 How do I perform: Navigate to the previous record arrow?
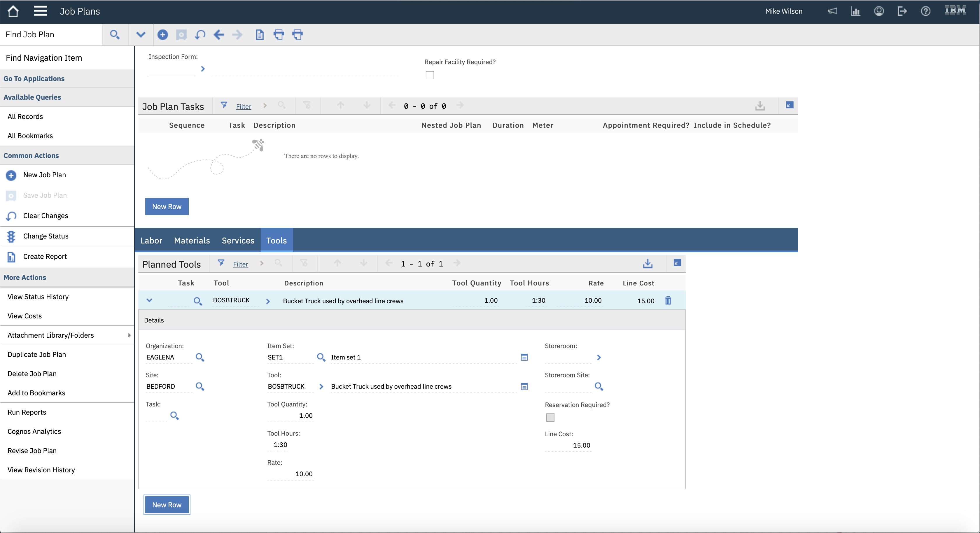219,35
